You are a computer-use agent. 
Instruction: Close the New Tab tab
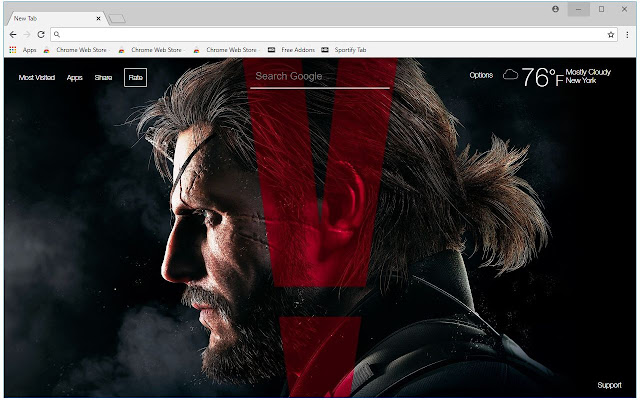tap(98, 18)
